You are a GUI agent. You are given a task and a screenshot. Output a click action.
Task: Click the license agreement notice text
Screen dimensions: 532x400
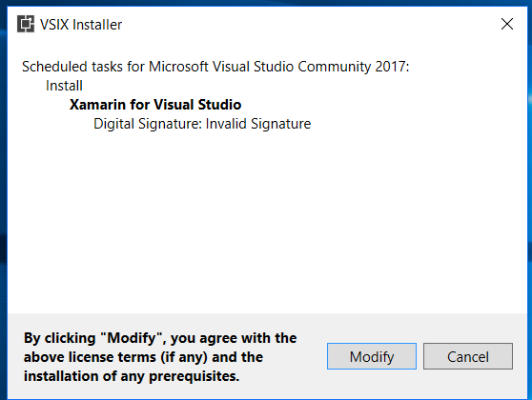pyautogui.click(x=160, y=357)
